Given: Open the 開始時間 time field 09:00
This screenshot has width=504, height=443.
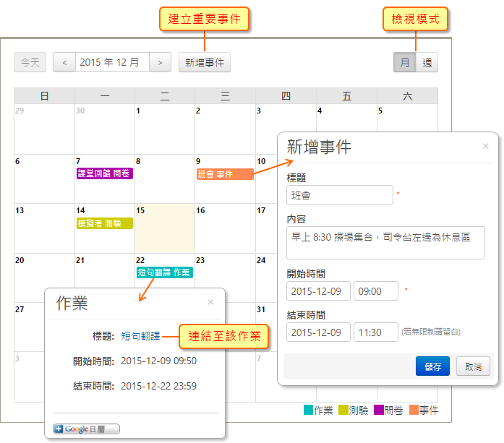Looking at the screenshot, I should (375, 291).
